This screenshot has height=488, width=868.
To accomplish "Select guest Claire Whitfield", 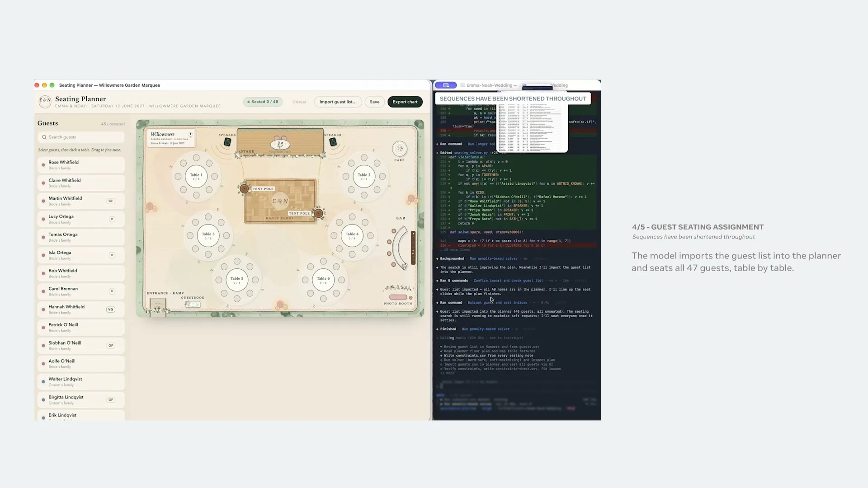I will (x=81, y=183).
